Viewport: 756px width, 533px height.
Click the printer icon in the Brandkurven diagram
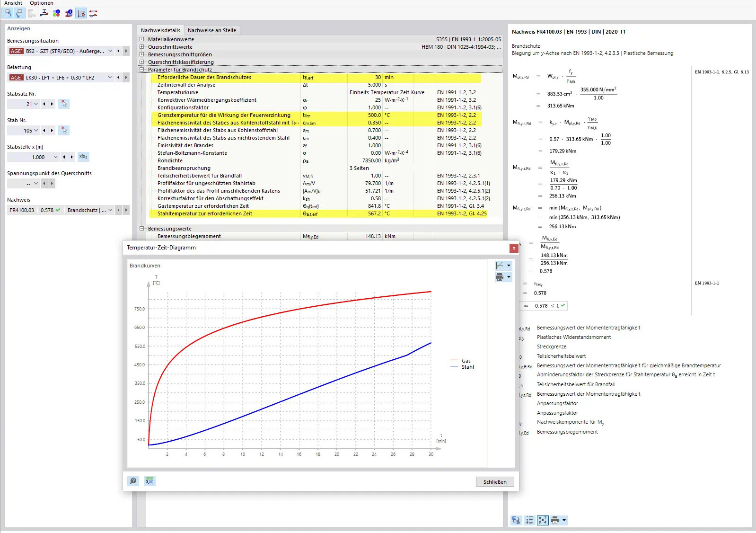point(500,277)
